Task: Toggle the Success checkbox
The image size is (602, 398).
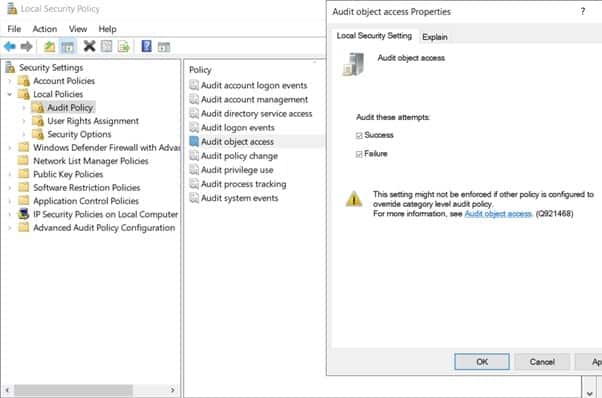Action: coord(359,135)
